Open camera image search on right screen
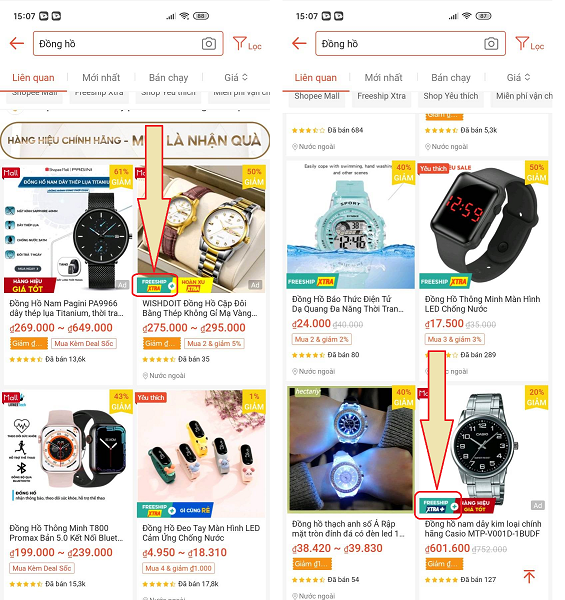The width and height of the screenshot is (565, 600). 491,44
